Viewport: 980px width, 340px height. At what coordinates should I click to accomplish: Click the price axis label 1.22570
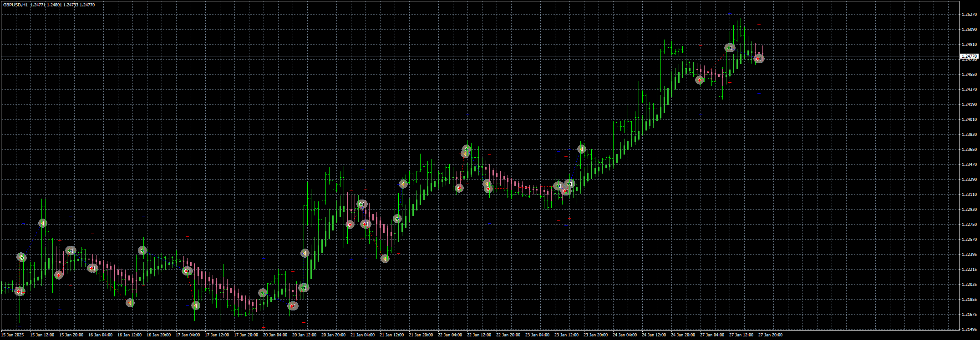click(969, 240)
